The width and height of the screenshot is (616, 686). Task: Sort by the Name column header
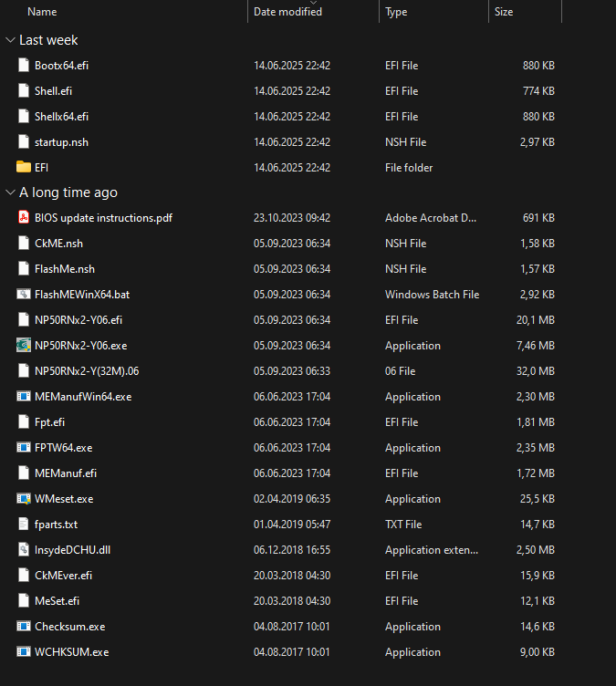42,12
